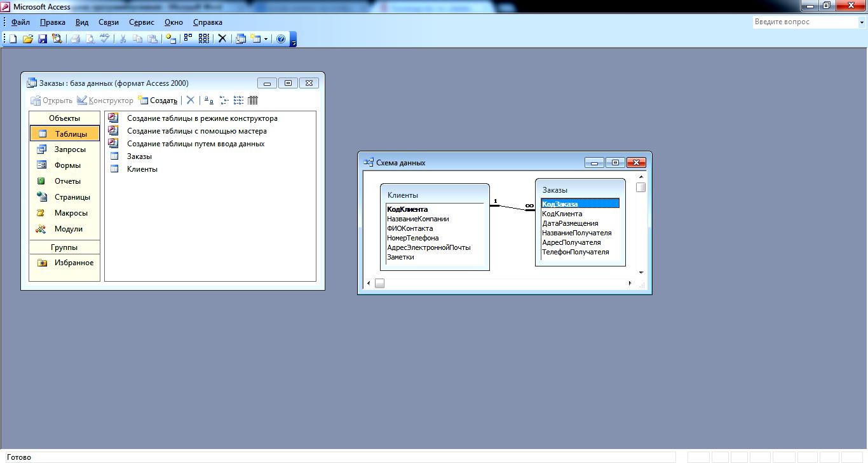This screenshot has width=868, height=463.
Task: Click the File Search icon
Action: point(57,39)
